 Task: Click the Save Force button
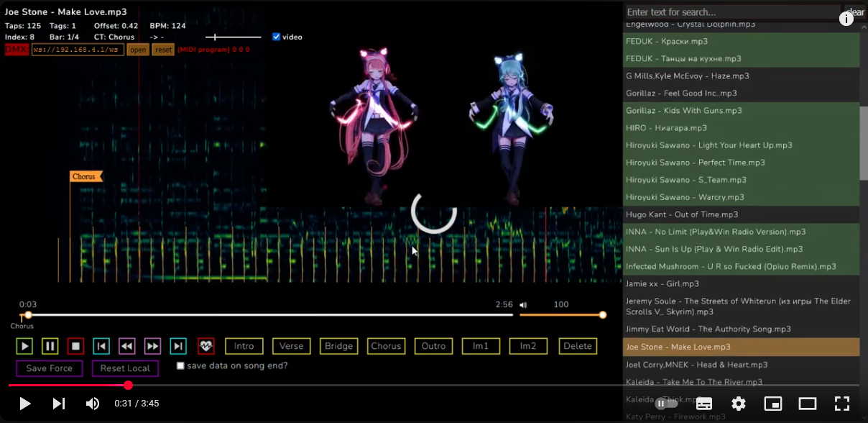(x=50, y=368)
